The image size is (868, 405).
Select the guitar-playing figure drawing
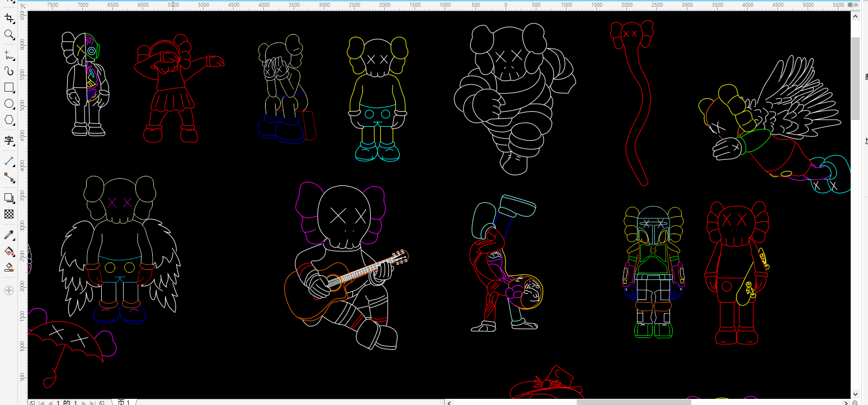346,266
